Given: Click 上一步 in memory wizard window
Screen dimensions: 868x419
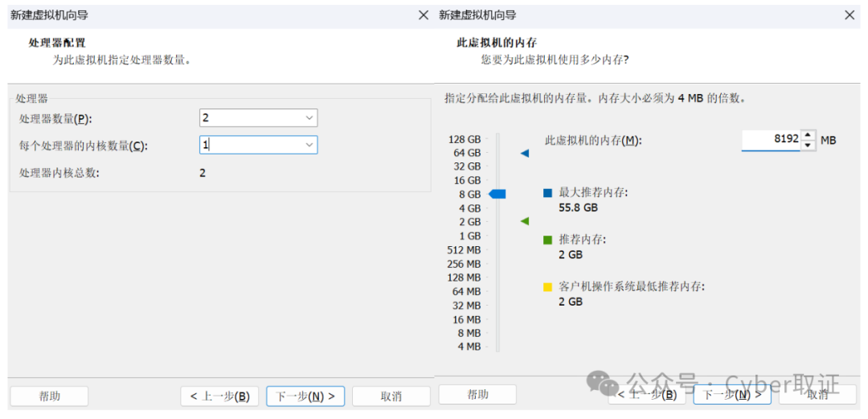Looking at the screenshot, I should pos(646,395).
